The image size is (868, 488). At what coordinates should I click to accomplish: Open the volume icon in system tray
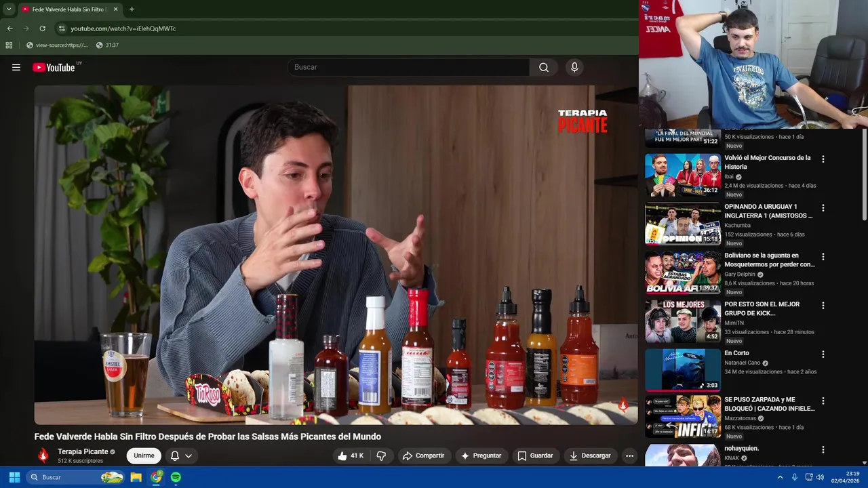821,477
